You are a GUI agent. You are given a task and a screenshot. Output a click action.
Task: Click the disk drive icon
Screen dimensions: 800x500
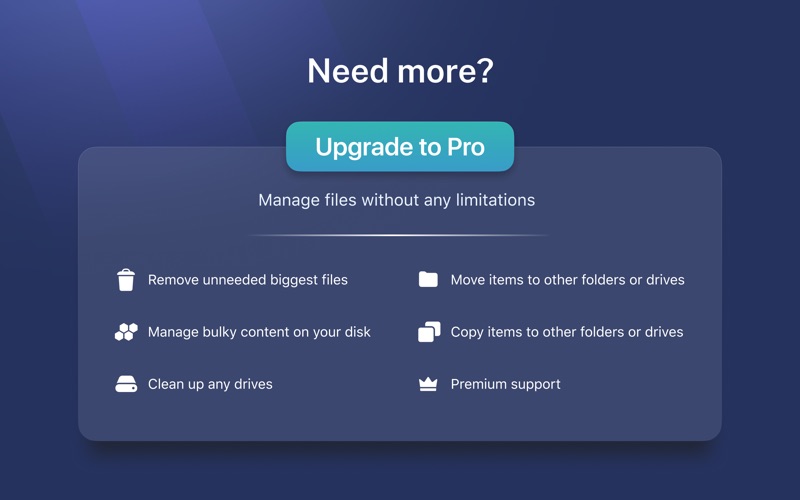tap(126, 384)
